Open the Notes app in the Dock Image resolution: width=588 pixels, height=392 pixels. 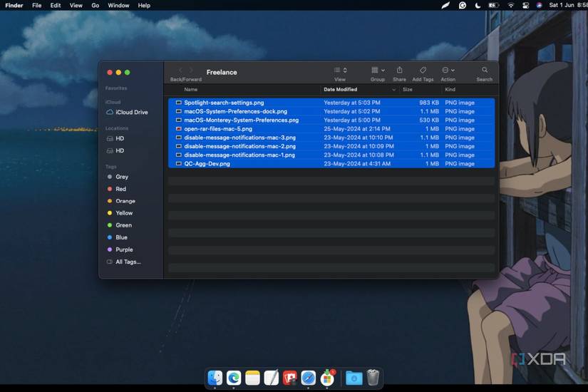(x=252, y=378)
